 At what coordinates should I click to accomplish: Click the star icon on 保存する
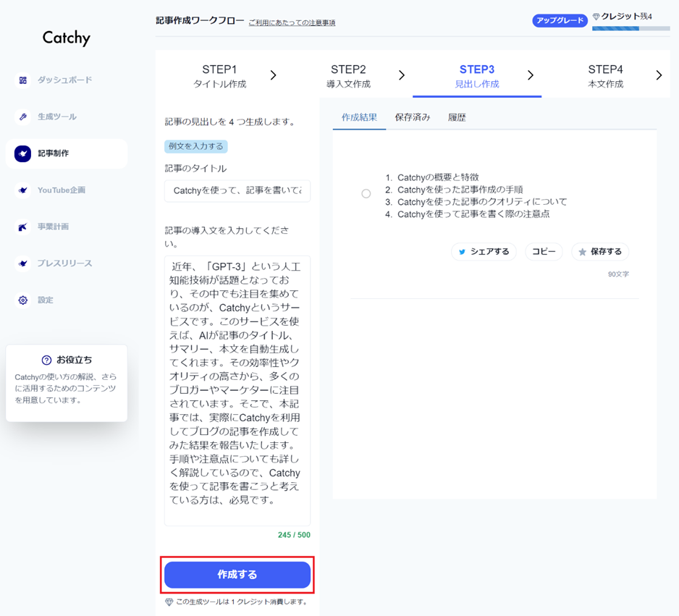point(583,252)
